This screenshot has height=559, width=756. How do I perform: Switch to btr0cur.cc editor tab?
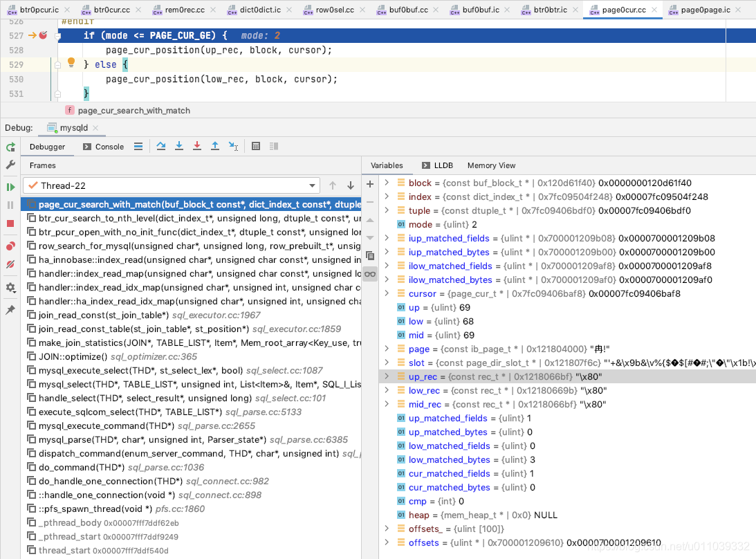(112, 10)
